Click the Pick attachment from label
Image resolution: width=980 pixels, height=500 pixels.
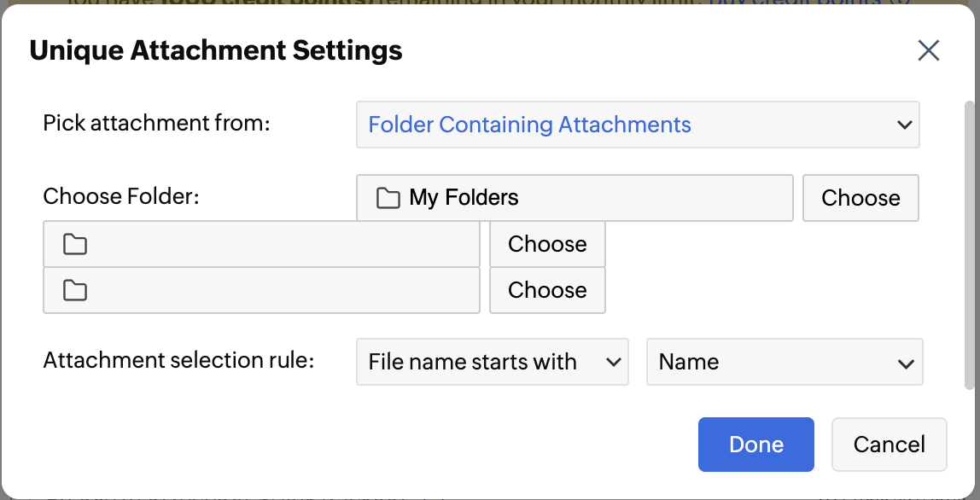pyautogui.click(x=156, y=124)
